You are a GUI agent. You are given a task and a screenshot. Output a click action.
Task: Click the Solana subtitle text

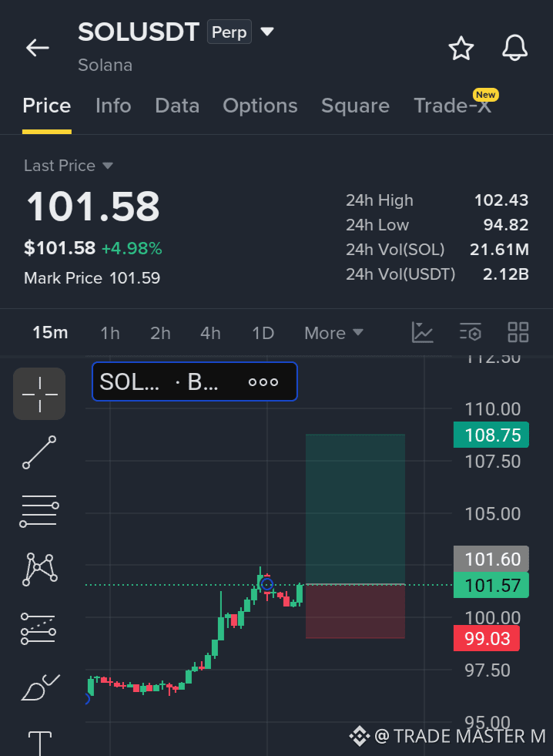point(105,65)
